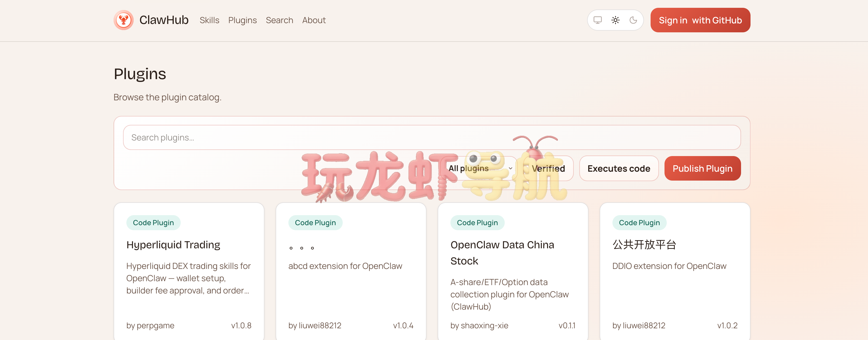This screenshot has width=868, height=340.
Task: Click 'abcd extension for OpenClaw' description
Action: [345, 266]
